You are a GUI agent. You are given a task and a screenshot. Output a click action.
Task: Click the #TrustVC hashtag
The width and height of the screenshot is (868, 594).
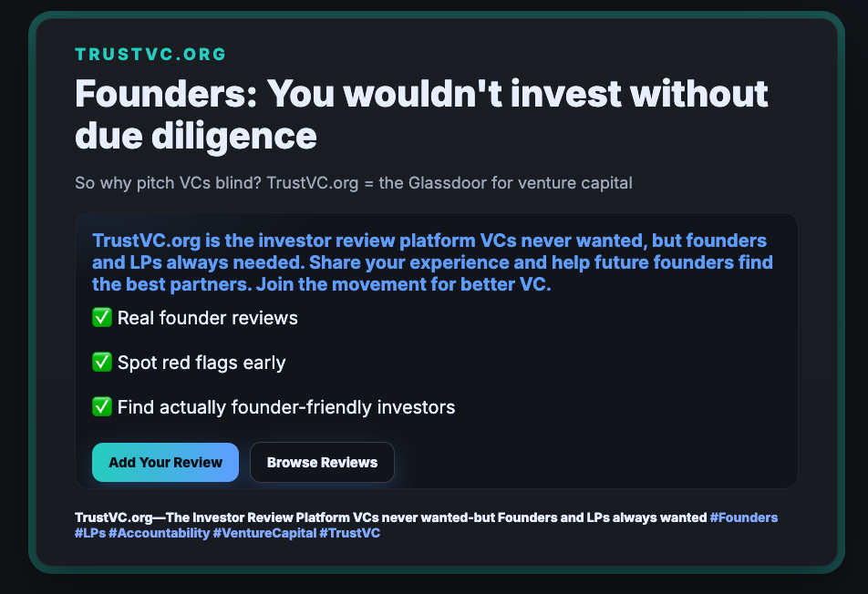click(x=350, y=533)
